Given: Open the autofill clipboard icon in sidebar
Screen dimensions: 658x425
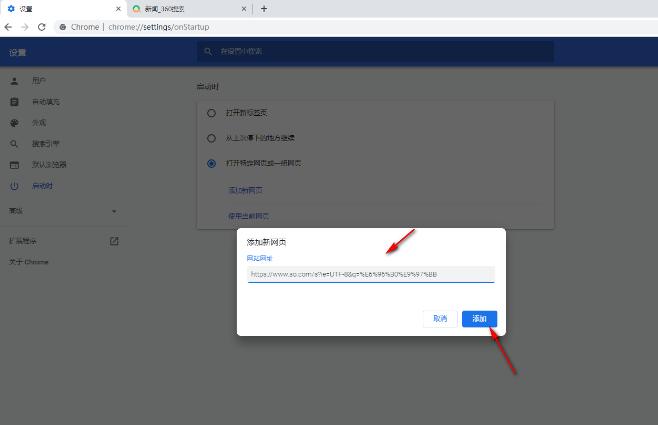Looking at the screenshot, I should 14,102.
